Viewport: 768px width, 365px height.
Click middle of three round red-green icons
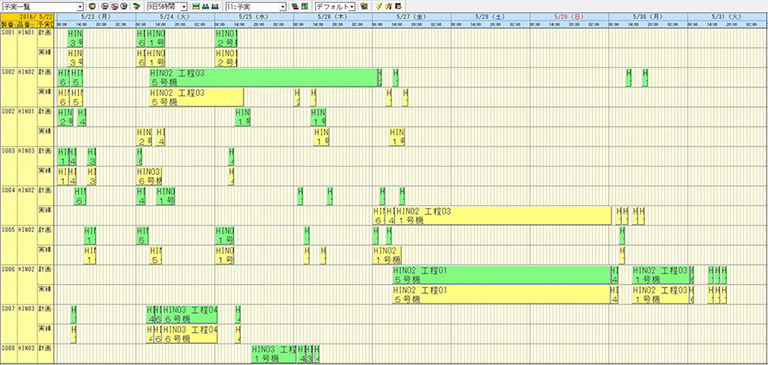(x=114, y=7)
